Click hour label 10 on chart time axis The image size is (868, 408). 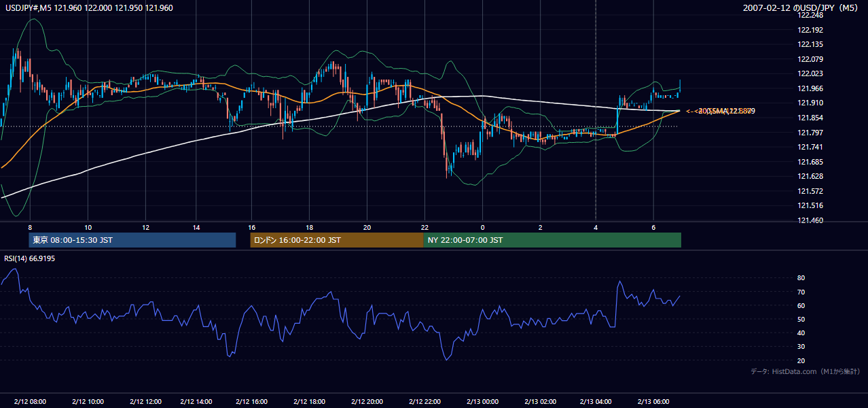pyautogui.click(x=88, y=227)
